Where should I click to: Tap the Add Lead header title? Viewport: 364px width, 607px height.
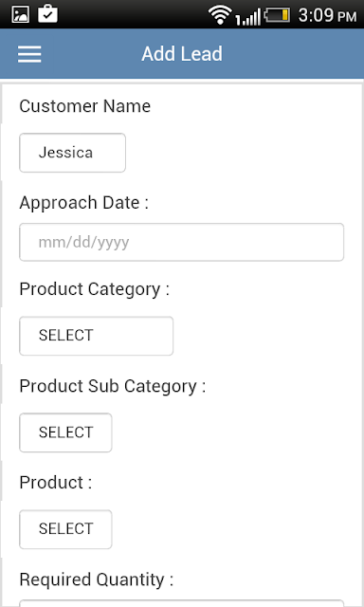pyautogui.click(x=182, y=54)
